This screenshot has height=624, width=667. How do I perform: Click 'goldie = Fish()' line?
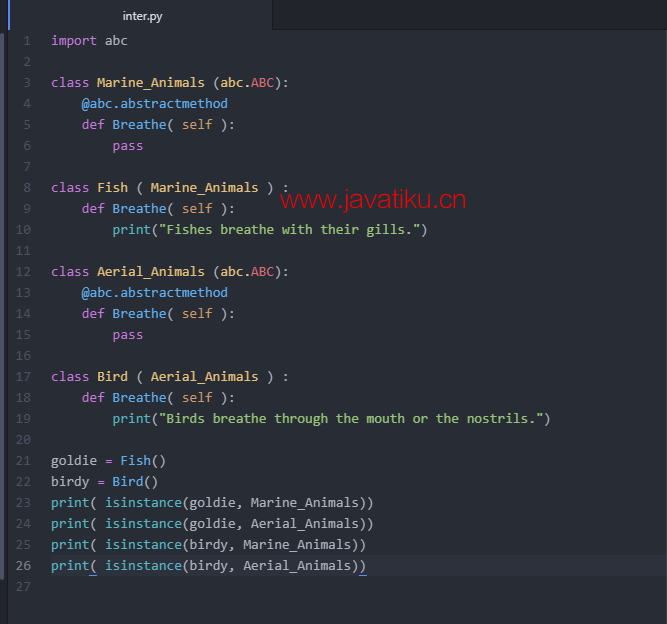(x=108, y=461)
